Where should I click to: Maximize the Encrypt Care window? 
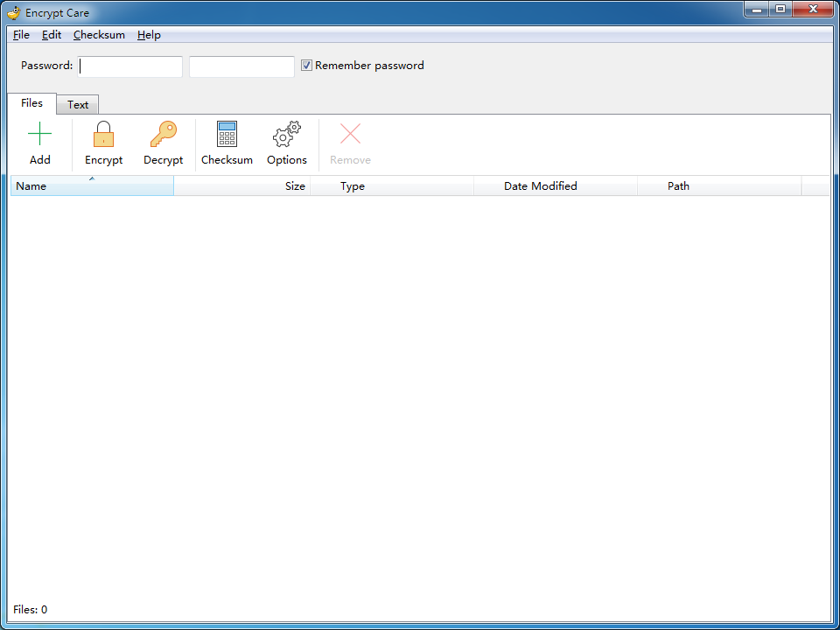pyautogui.click(x=780, y=9)
